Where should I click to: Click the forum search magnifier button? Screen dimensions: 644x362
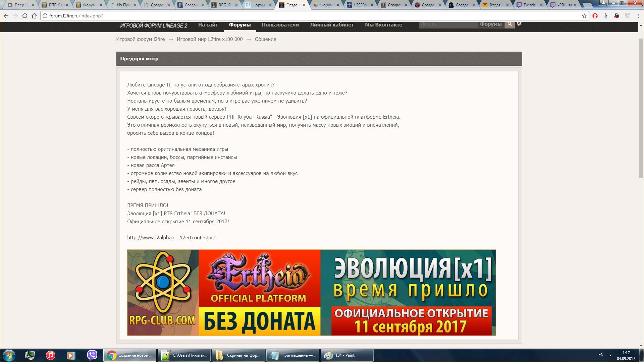click(510, 24)
